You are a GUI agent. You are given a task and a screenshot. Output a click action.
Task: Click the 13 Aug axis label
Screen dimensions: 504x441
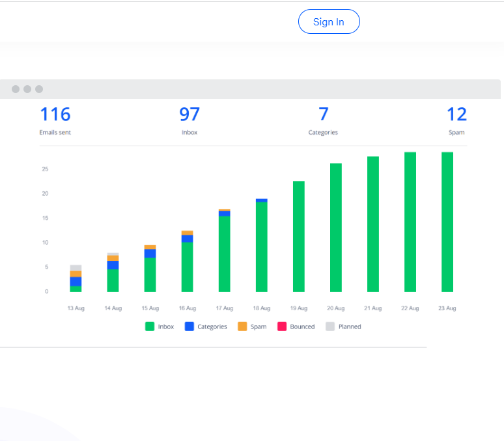(76, 308)
